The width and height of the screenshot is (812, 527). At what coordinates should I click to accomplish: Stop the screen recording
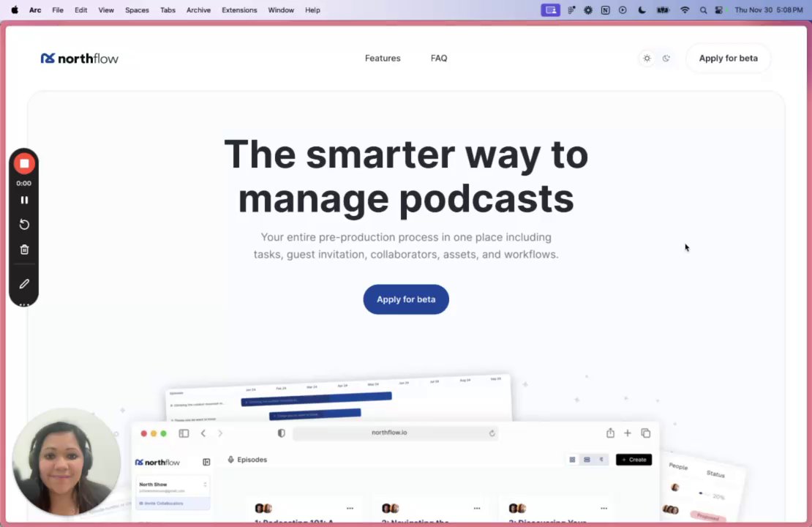tap(24, 164)
